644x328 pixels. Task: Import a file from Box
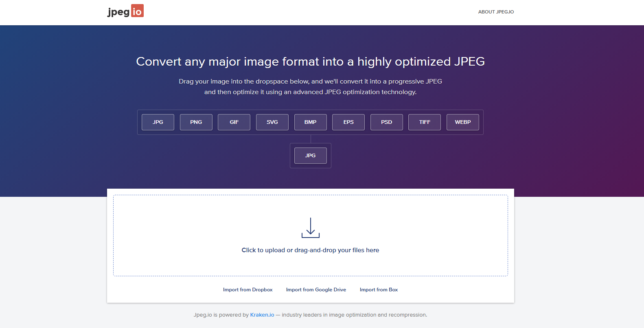[x=379, y=290]
